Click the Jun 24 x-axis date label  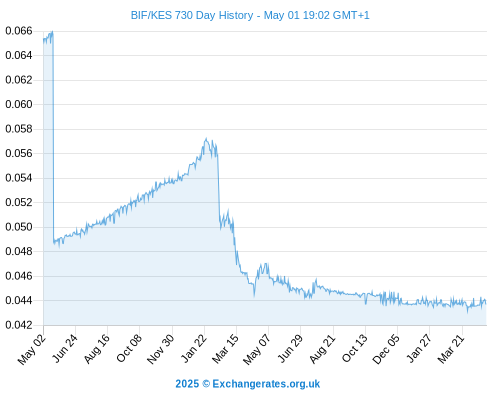pos(65,348)
